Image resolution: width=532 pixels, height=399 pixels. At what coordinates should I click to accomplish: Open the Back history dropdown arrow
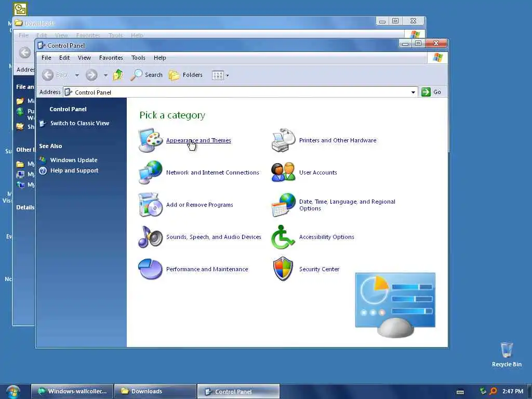point(77,75)
